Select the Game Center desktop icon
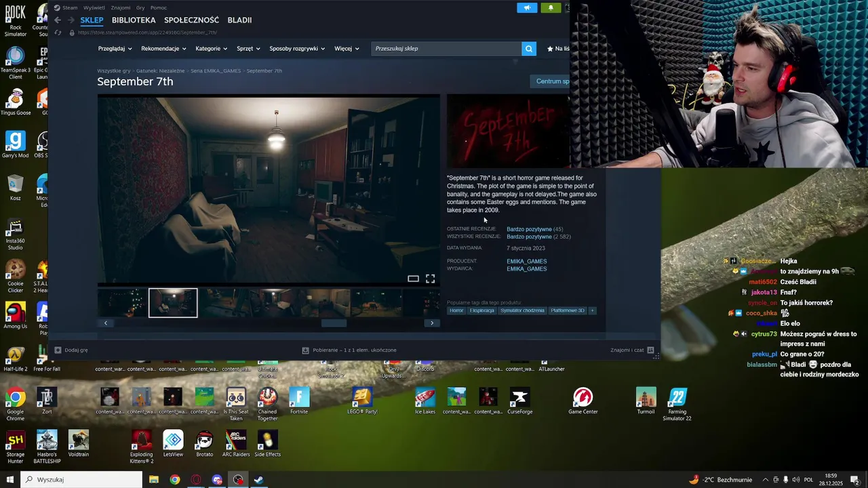The image size is (868, 488). pyautogui.click(x=583, y=401)
